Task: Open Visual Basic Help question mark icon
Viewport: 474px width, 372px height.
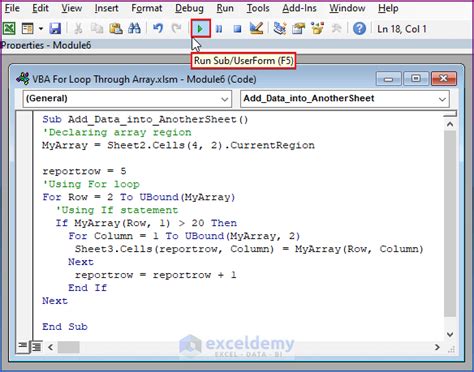Action: 359,29
